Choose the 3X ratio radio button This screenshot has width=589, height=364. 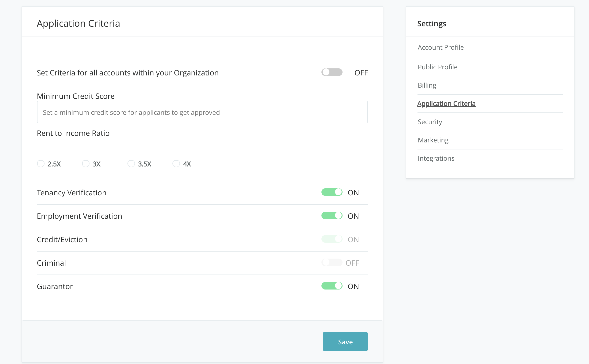coord(86,164)
